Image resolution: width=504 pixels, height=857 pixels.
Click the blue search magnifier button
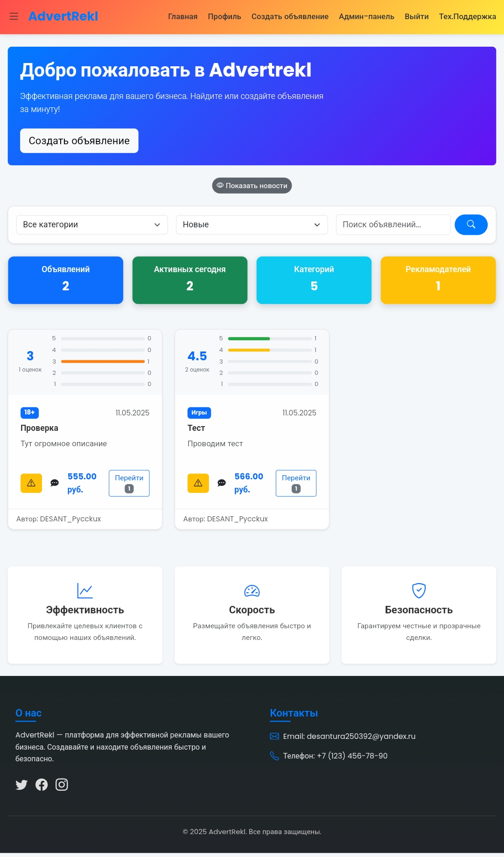coord(470,225)
